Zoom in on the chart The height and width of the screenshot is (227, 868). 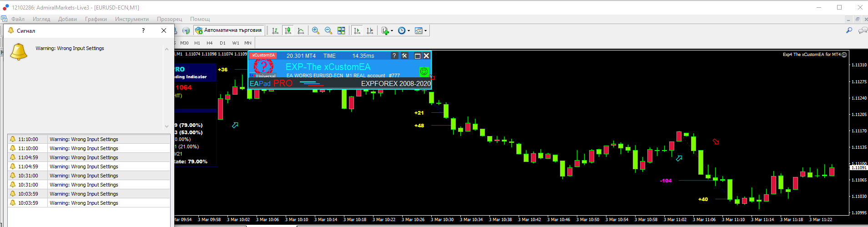316,30
